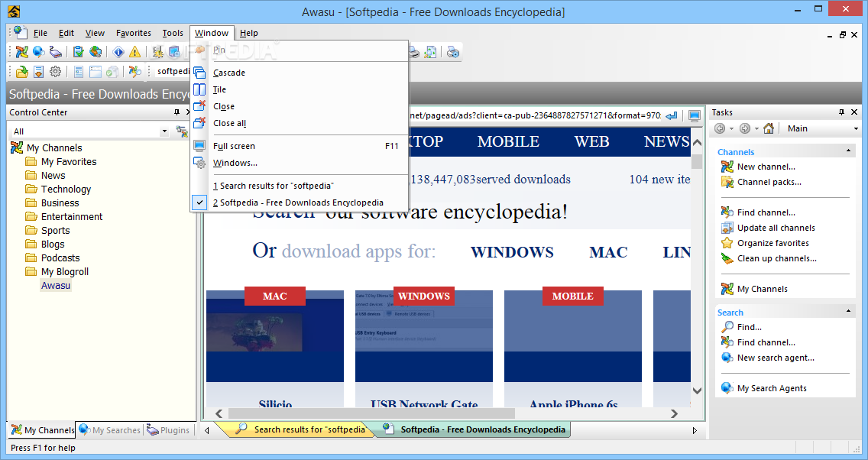868x460 pixels.
Task: Click the earth globe icon next to clipboard icon
Action: [x=96, y=52]
